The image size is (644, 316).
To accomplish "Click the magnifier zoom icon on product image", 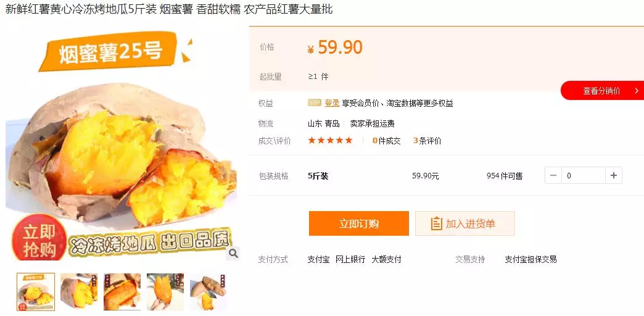I will click(233, 254).
